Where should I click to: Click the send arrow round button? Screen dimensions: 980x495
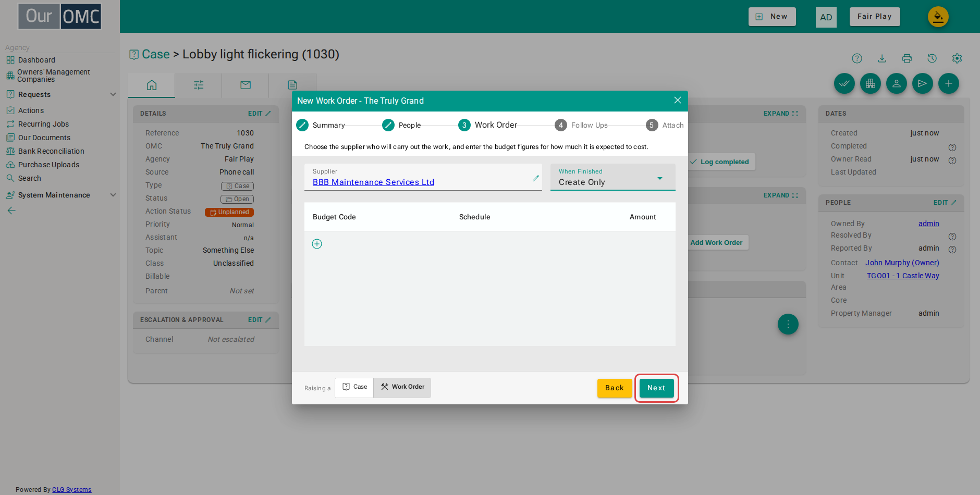coord(923,83)
